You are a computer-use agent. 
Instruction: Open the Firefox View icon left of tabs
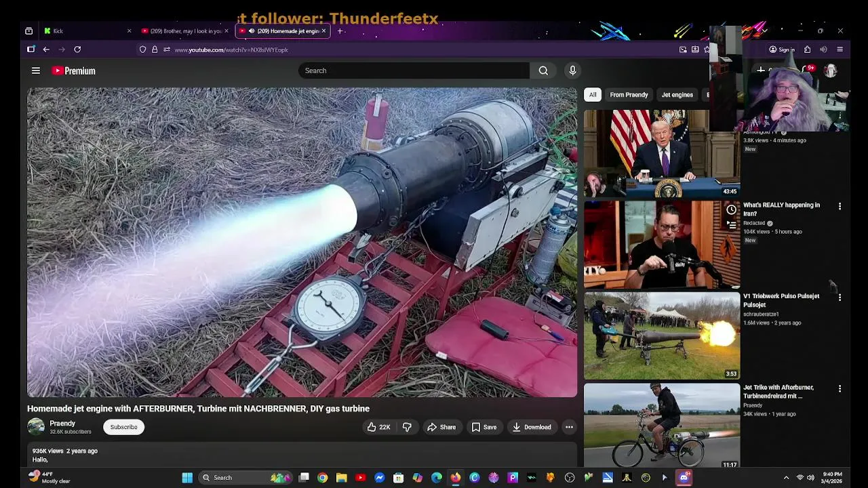click(x=28, y=30)
